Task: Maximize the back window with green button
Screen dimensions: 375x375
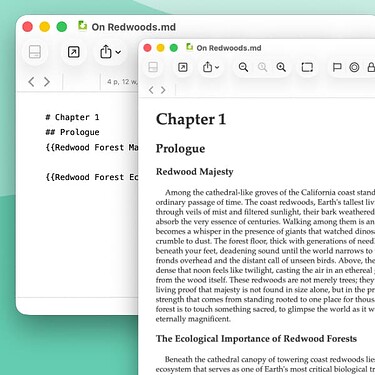Action: (62, 27)
